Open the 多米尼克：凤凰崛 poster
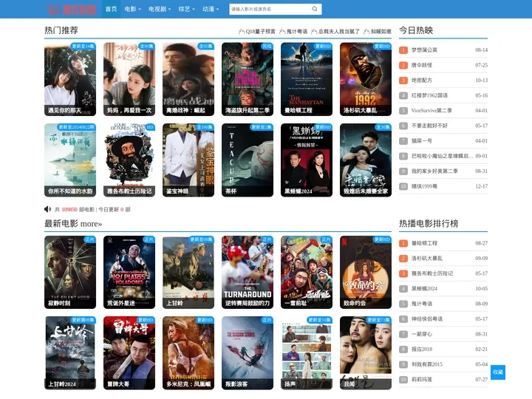532x399 pixels. 188,353
